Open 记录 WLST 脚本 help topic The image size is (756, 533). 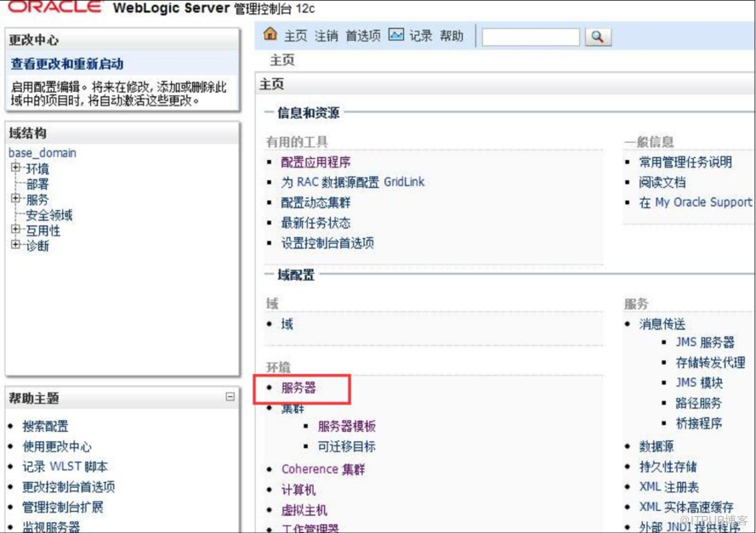tap(65, 467)
